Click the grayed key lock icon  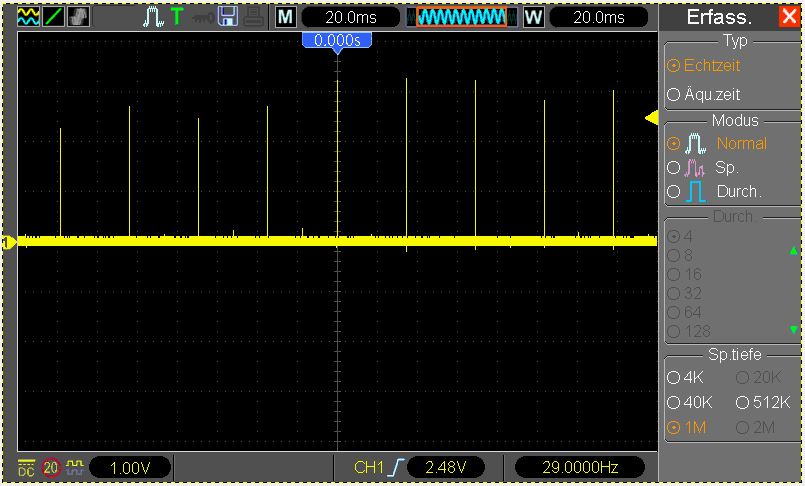[x=202, y=18]
